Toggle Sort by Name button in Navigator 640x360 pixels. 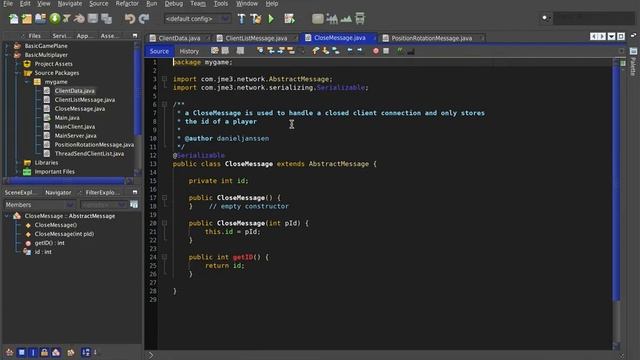point(86,352)
